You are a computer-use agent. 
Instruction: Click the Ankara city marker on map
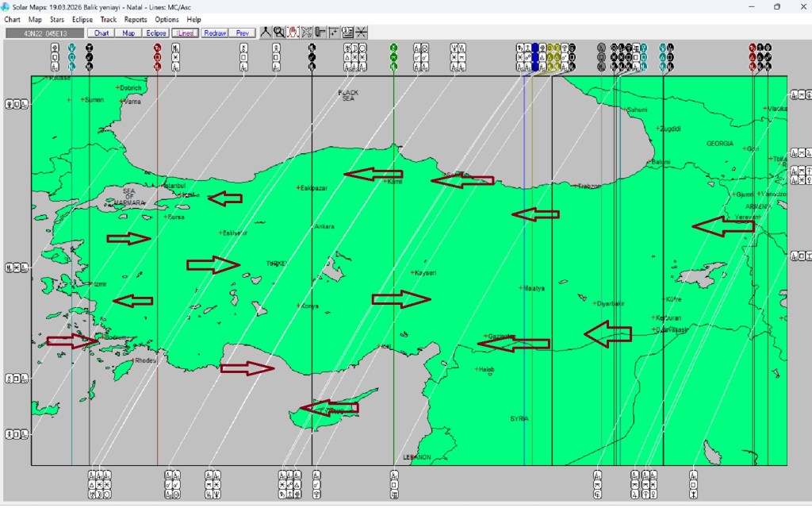313,226
